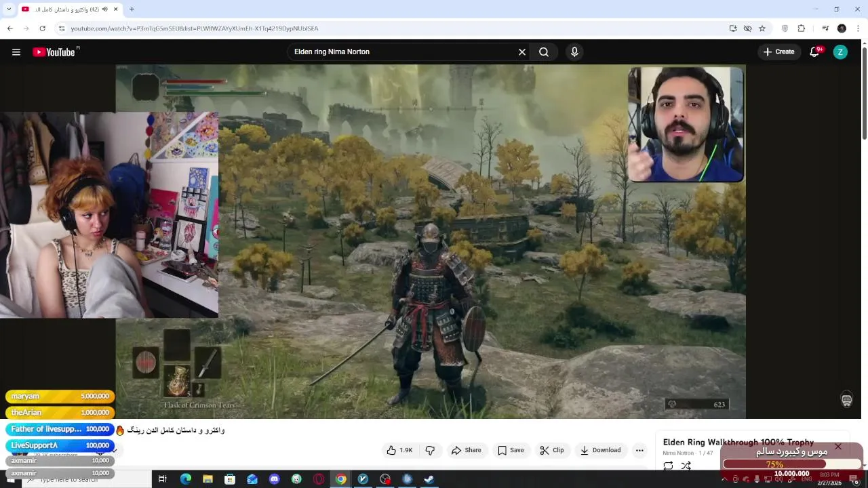Bookmark this tab with the star
Viewport: 868px width, 488px height.
coord(762,28)
